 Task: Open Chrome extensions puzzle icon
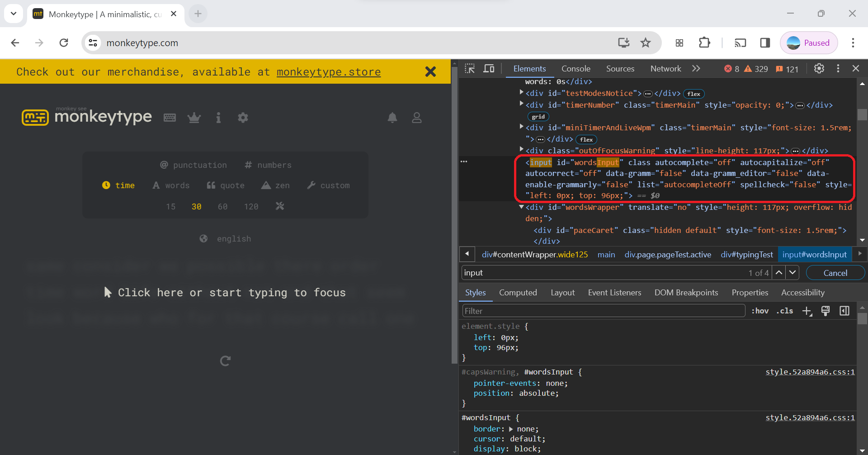pos(704,43)
